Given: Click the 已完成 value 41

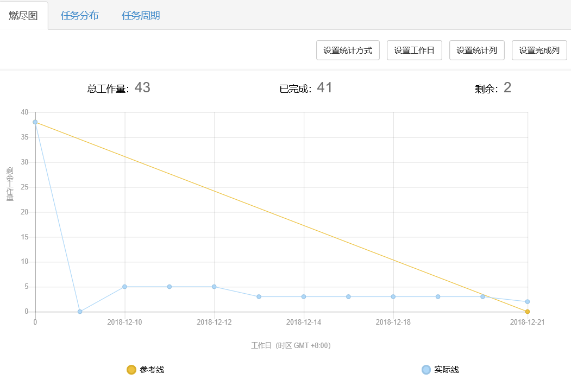Looking at the screenshot, I should (x=324, y=88).
